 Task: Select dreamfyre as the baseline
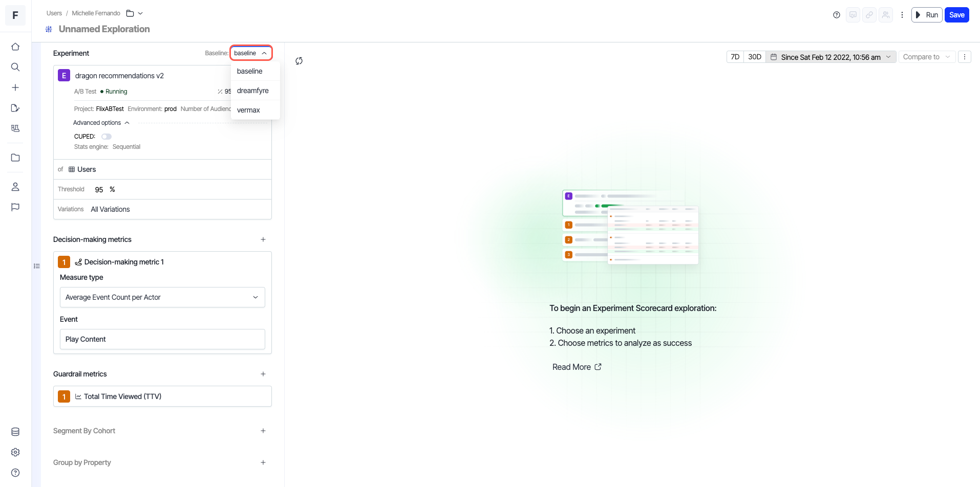pyautogui.click(x=253, y=91)
